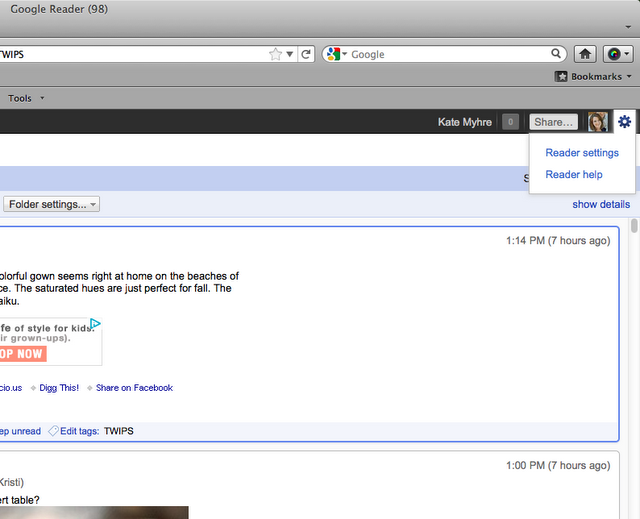Screen dimensions: 640x519
Task: Click the 1:14 PM timestamp
Action: (x=558, y=240)
